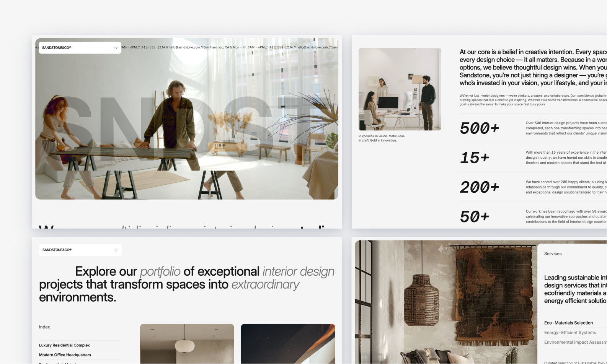Click the team office photo
The width and height of the screenshot is (607, 364).
tap(400, 89)
